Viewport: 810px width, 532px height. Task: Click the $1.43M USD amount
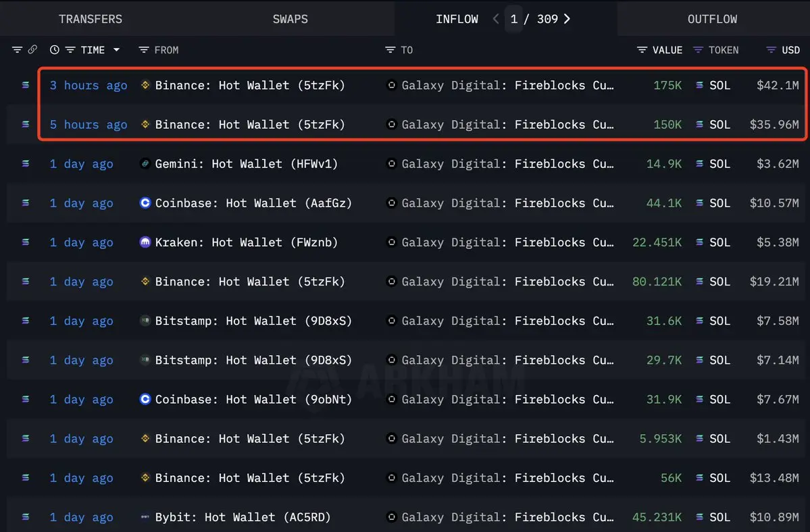point(778,438)
